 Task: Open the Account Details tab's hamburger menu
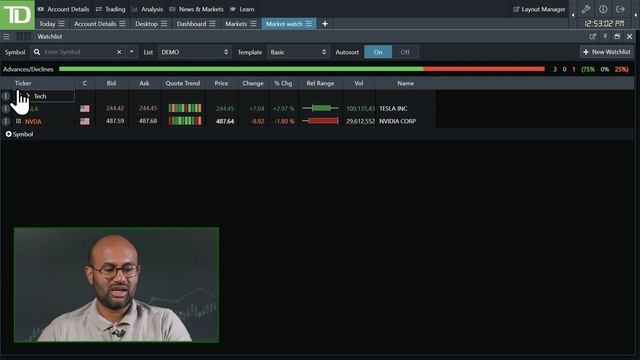122,24
